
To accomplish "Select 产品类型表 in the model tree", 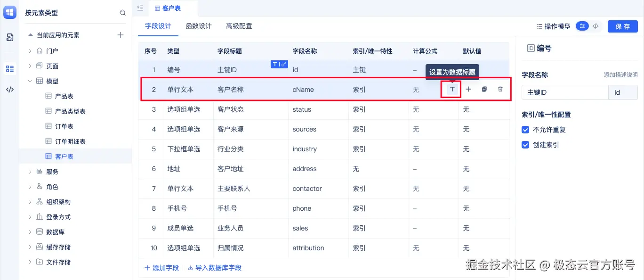I will point(70,111).
